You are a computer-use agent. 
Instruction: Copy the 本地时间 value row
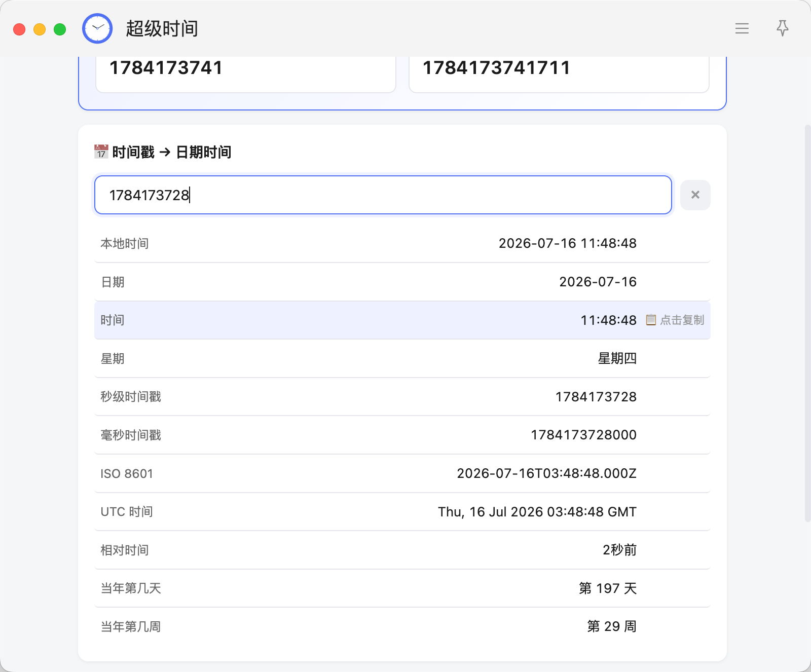click(402, 243)
